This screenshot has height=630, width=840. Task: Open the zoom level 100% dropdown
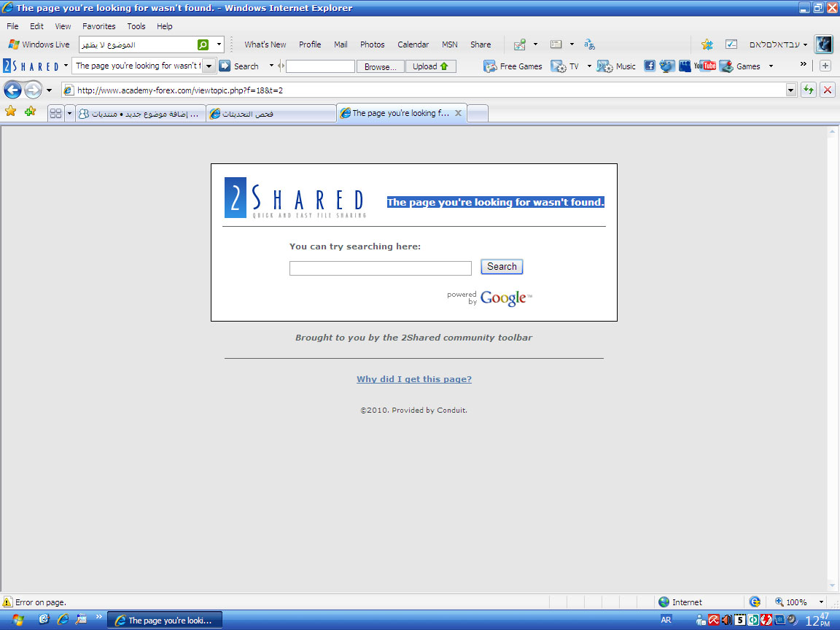821,602
